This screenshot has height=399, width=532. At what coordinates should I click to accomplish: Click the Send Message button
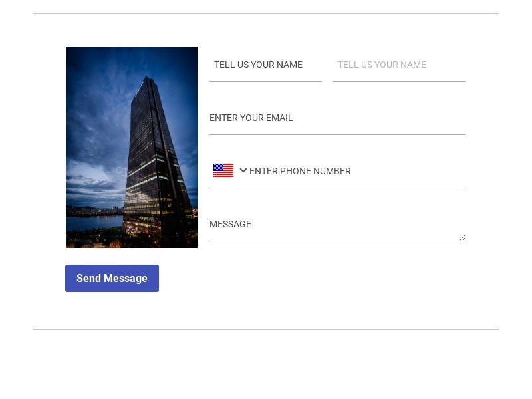click(x=112, y=278)
